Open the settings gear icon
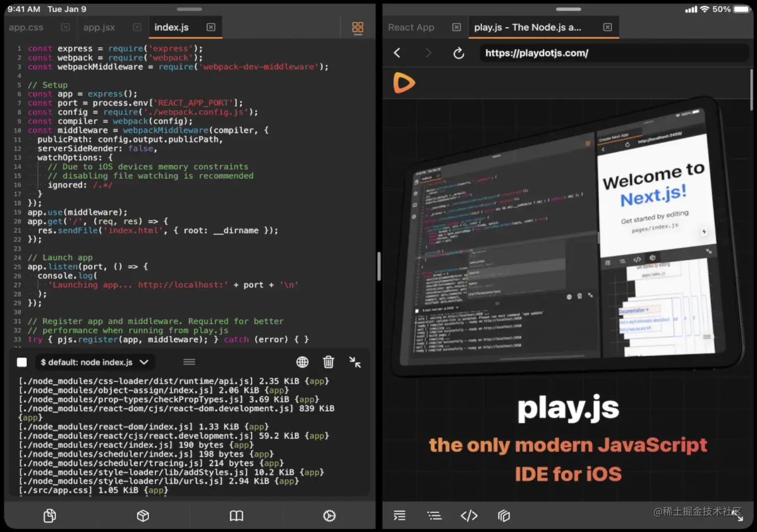The image size is (757, 532). pos(329,515)
